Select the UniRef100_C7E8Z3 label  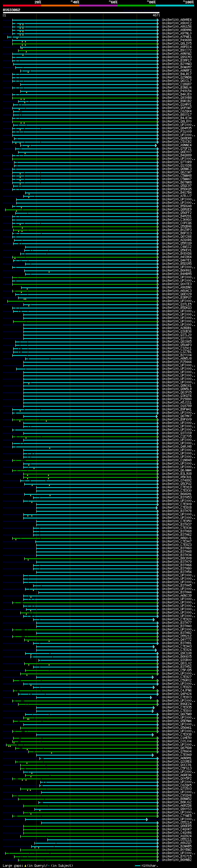tap(177, 545)
